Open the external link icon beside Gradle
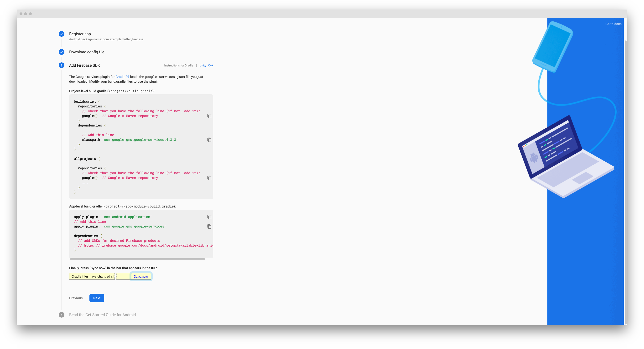The height and width of the screenshot is (349, 644). (127, 77)
